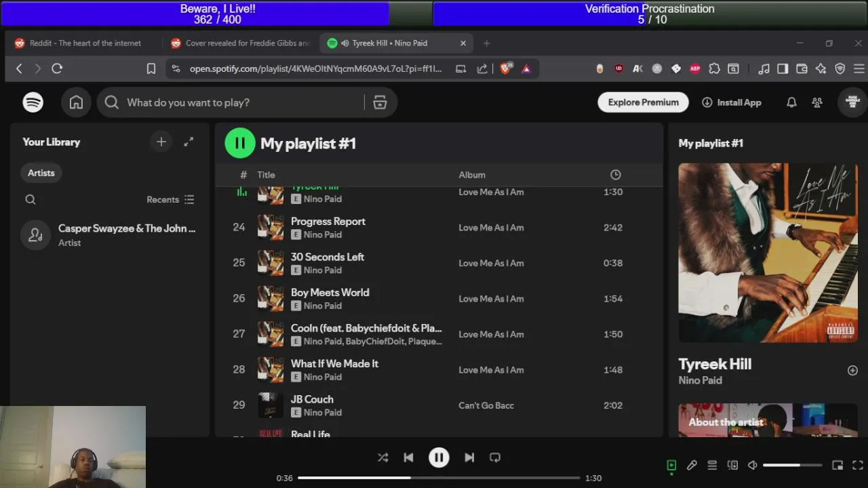
Task: Click the Spotify URL address bar
Action: coord(315,68)
